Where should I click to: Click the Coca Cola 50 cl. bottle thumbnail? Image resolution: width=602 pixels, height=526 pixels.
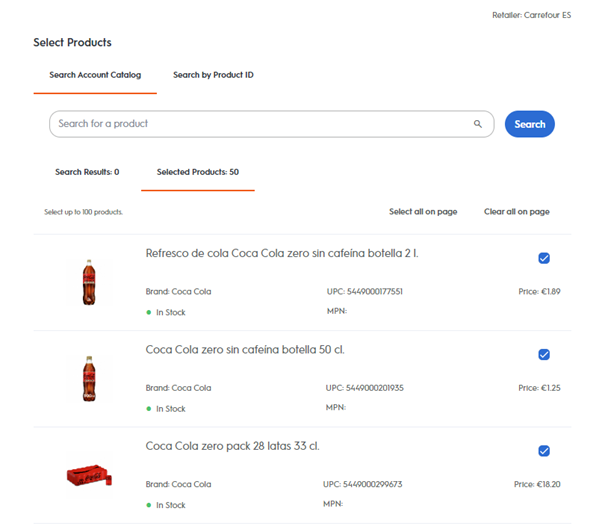pos(90,378)
